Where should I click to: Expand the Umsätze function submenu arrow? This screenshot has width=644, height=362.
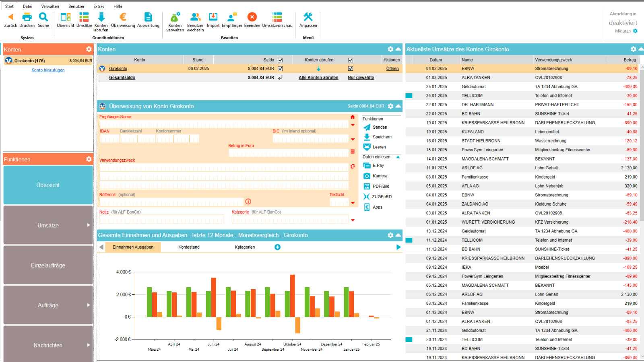pos(88,225)
